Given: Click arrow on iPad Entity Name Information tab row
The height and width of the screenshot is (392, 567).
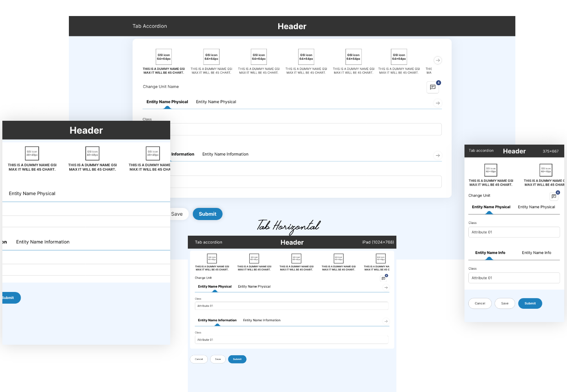Looking at the screenshot, I should coord(386,321).
